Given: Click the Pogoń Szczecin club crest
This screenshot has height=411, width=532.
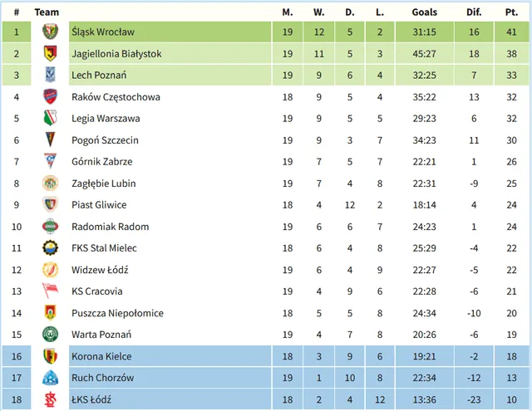Looking at the screenshot, I should pyautogui.click(x=50, y=140).
